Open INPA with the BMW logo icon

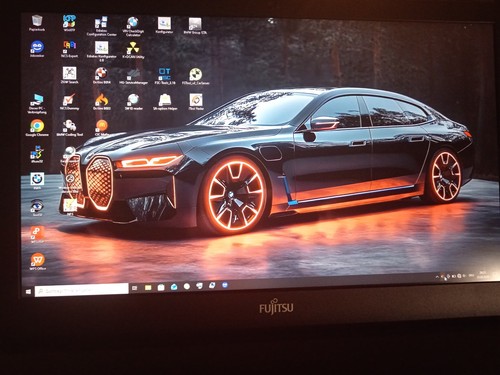pos(37,181)
